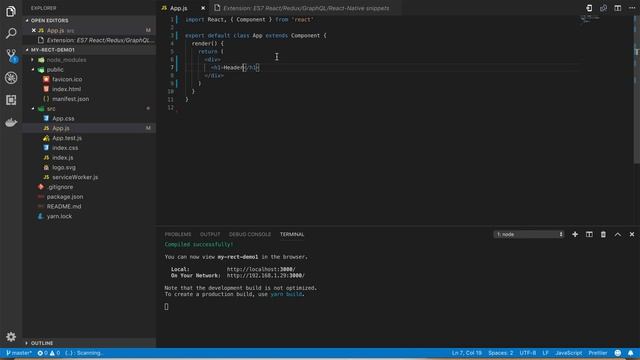This screenshot has height=360, width=640.
Task: Change indentation via Spaces: 2
Action: 501,353
